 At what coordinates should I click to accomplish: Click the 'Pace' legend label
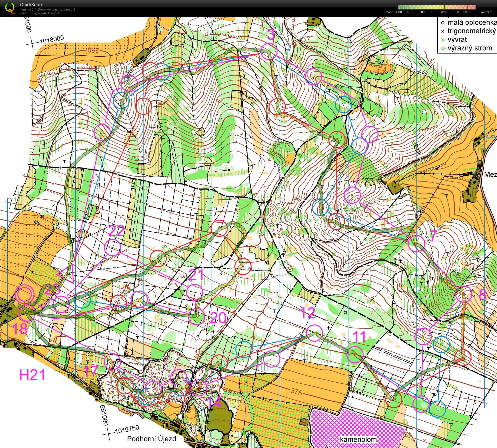[x=390, y=12]
